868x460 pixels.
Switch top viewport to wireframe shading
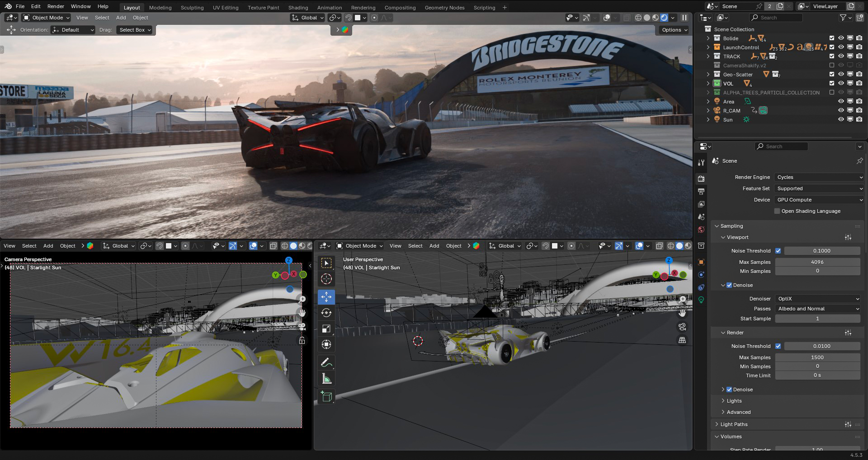(638, 18)
